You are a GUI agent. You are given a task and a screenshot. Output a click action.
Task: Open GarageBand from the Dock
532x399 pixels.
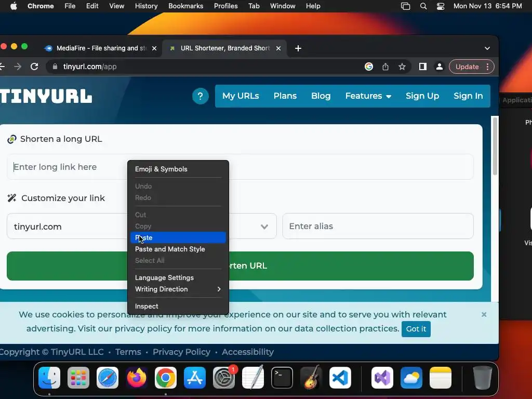pyautogui.click(x=311, y=378)
